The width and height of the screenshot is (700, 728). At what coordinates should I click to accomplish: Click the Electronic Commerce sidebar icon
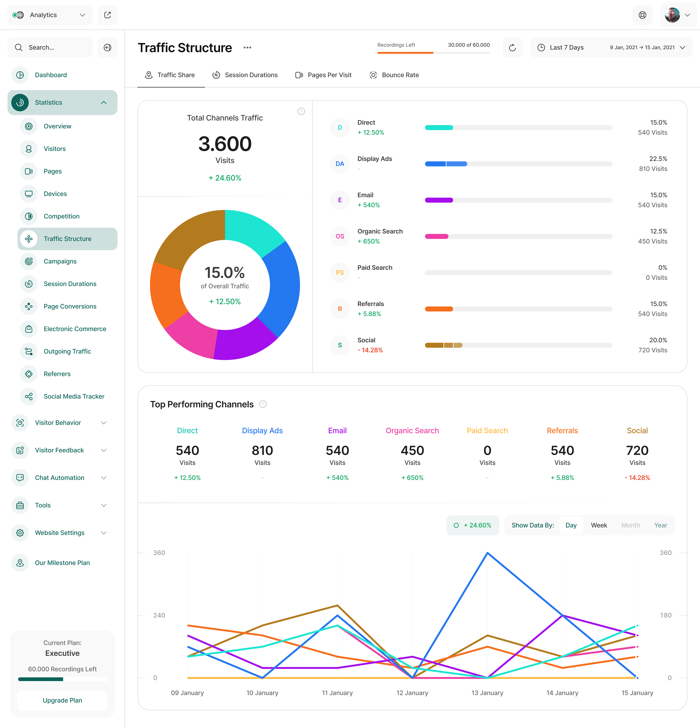pyautogui.click(x=29, y=329)
